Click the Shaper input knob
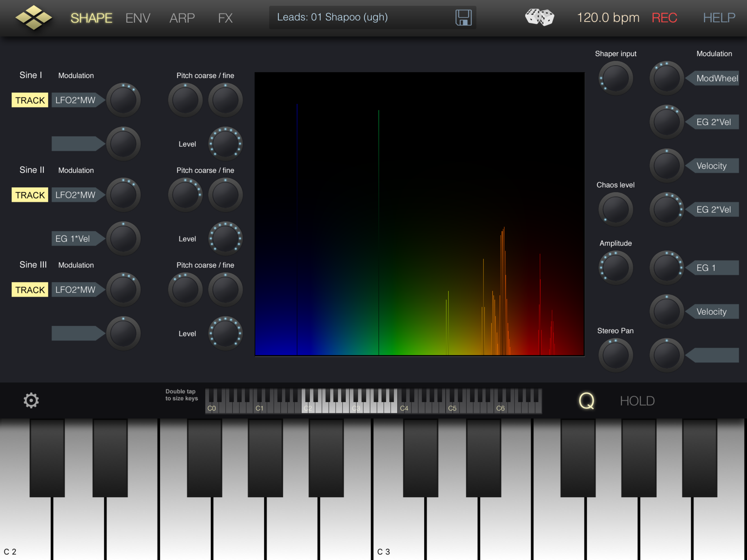The image size is (747, 560). 615,78
